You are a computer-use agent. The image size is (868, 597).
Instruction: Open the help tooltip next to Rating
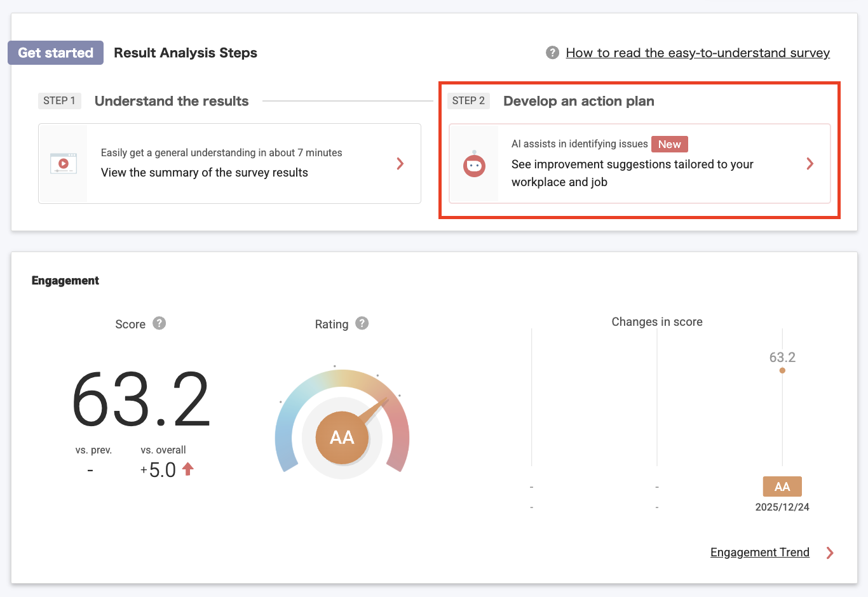coord(362,323)
